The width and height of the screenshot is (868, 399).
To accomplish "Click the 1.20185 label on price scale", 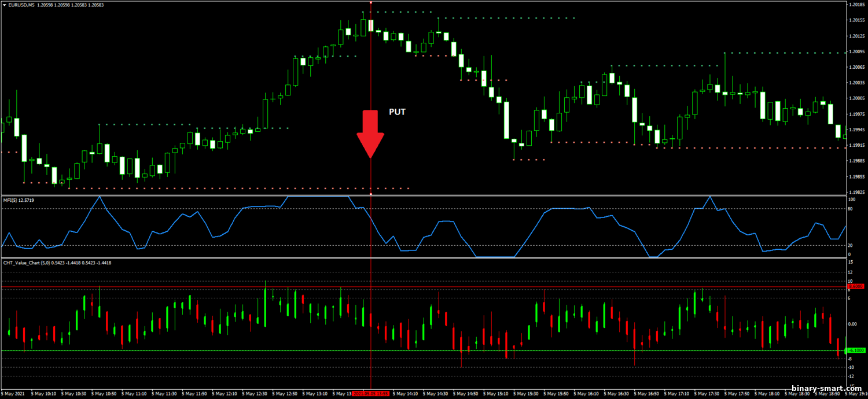I will pyautogui.click(x=856, y=5).
